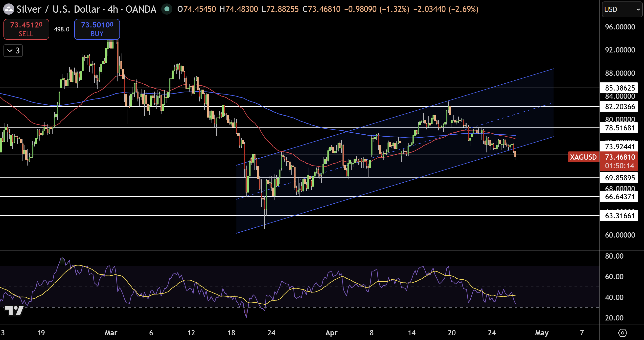Screen dimensions: 644x340
Task: Expand the collapsed indicators legend showing 3
Action: pyautogui.click(x=13, y=51)
